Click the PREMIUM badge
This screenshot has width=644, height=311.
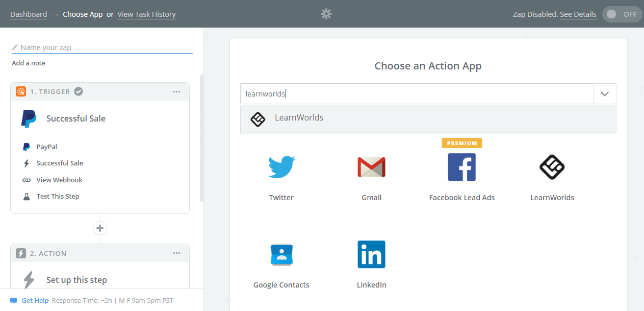[462, 143]
